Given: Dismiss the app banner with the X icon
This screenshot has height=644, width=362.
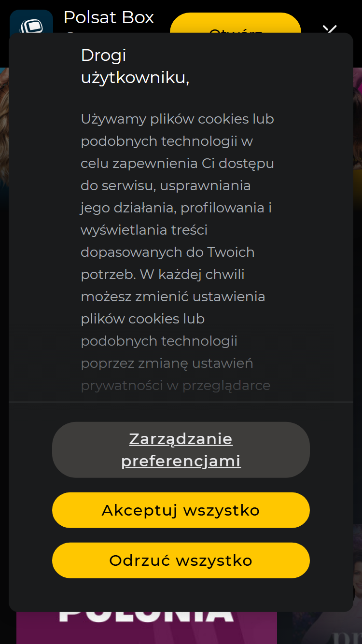Looking at the screenshot, I should pyautogui.click(x=330, y=28).
